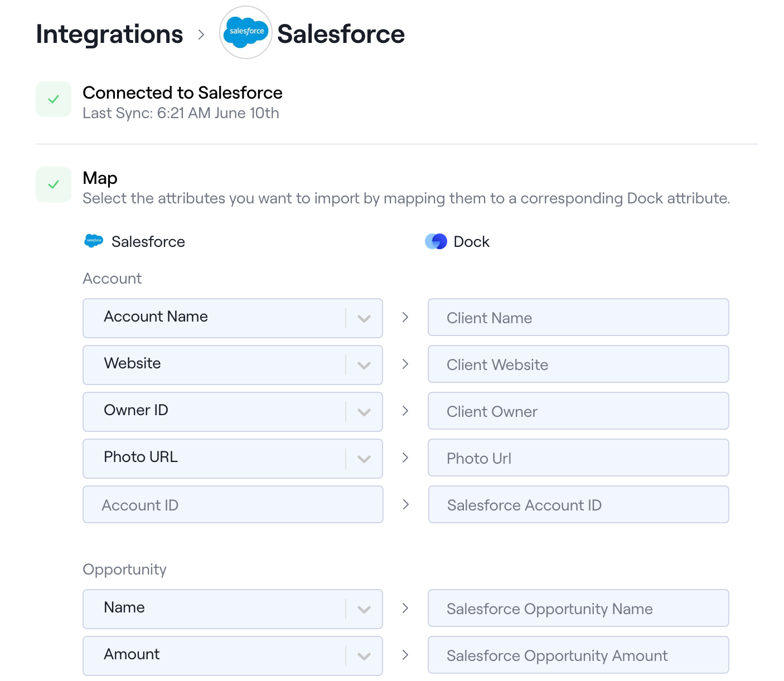This screenshot has width=784, height=681.
Task: Go back to Integrations breadcrumb
Action: click(109, 35)
